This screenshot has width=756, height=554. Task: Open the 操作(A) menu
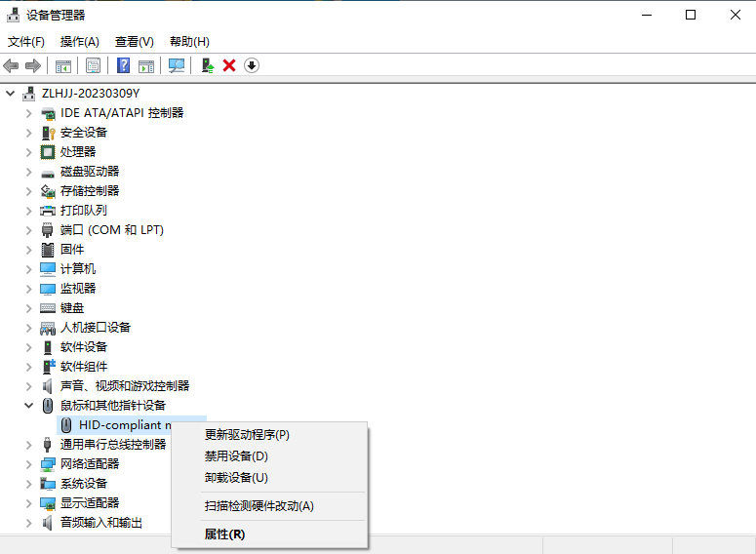(x=80, y=42)
